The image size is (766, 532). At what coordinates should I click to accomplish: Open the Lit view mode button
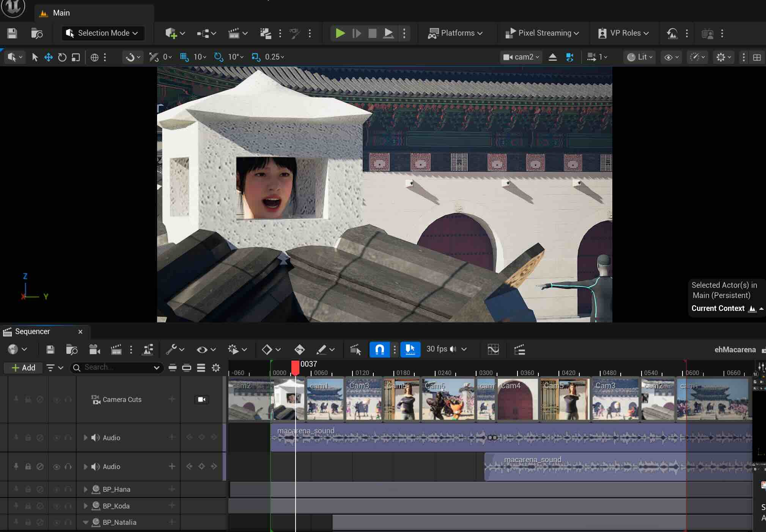(x=640, y=57)
